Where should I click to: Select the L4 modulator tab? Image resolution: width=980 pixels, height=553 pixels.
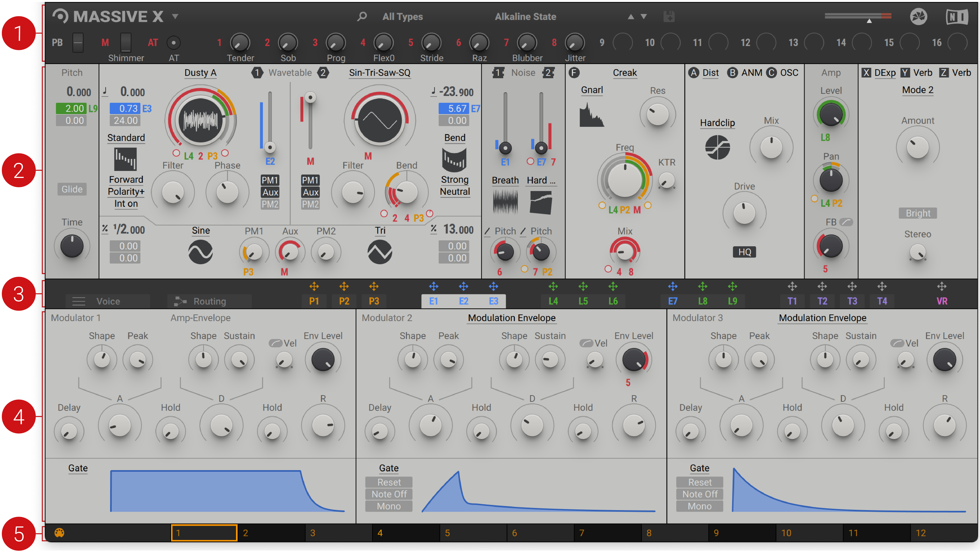click(553, 301)
